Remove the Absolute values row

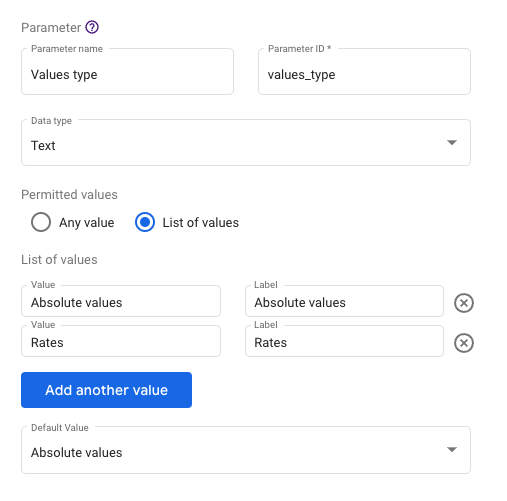click(464, 303)
